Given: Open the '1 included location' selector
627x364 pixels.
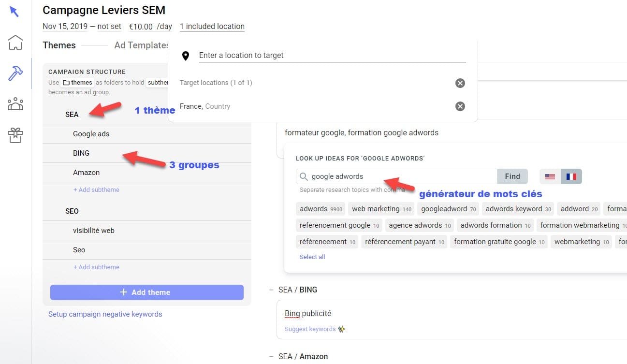Looking at the screenshot, I should click(x=212, y=27).
